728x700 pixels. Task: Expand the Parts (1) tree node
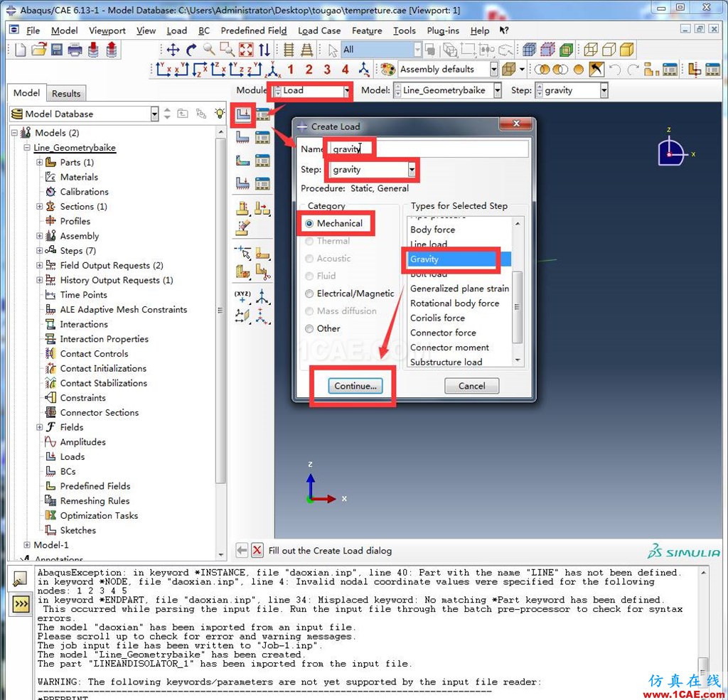40,163
